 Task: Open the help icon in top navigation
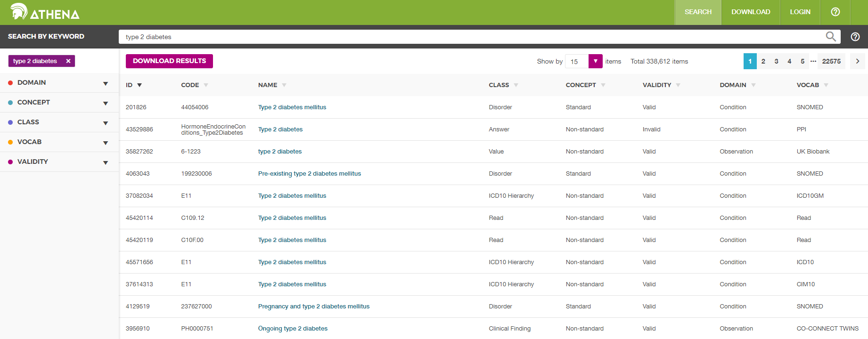point(835,12)
